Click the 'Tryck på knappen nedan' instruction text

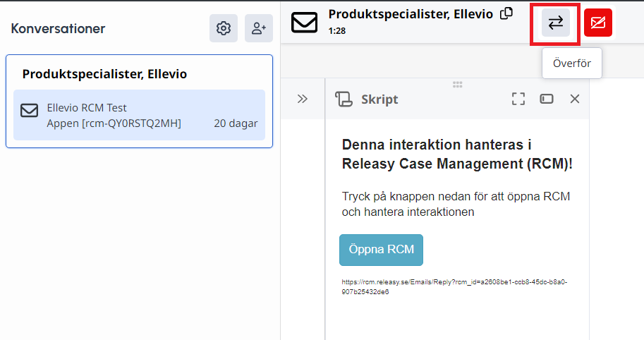click(x=456, y=204)
